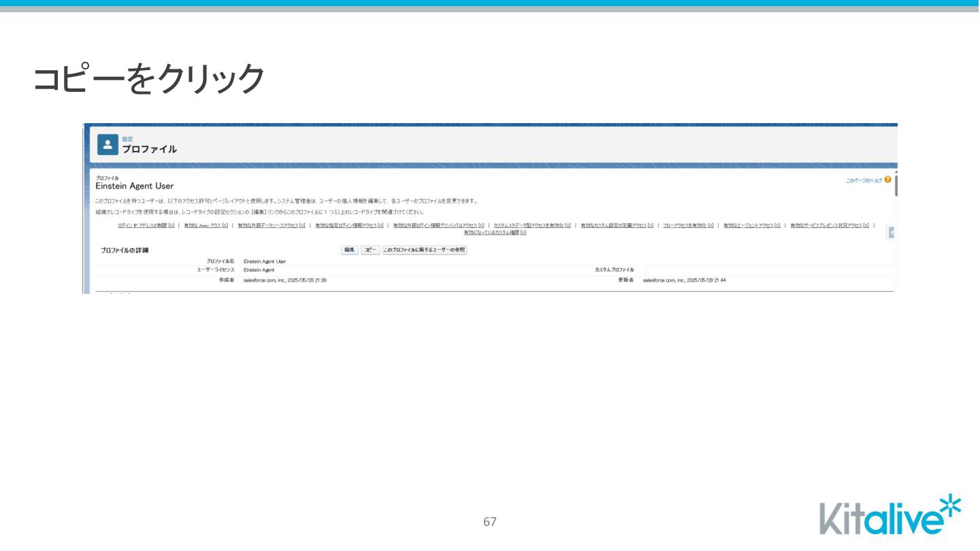
Task: Select the 作成者 salesforce.com timestamp 21:39
Action: (284, 280)
